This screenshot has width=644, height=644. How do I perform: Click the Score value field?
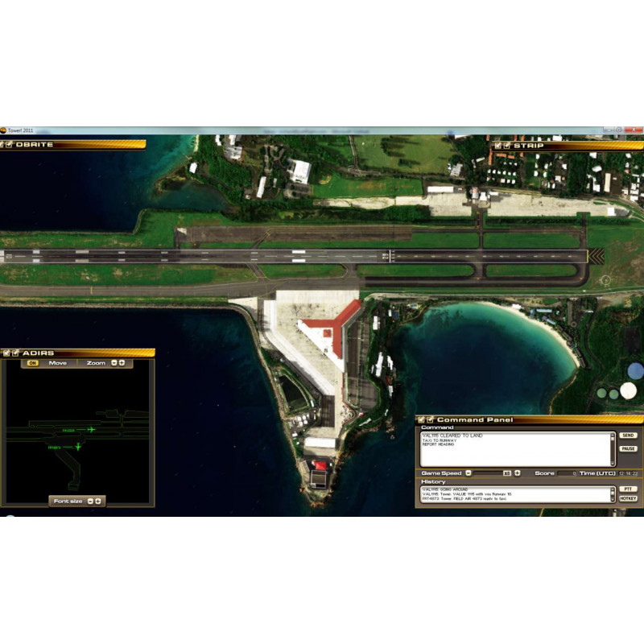point(567,473)
